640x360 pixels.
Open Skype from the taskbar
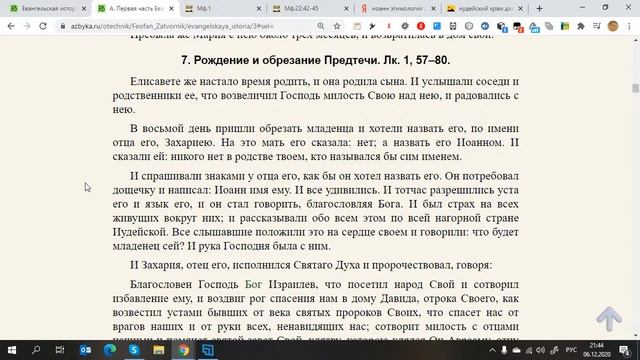click(x=134, y=350)
